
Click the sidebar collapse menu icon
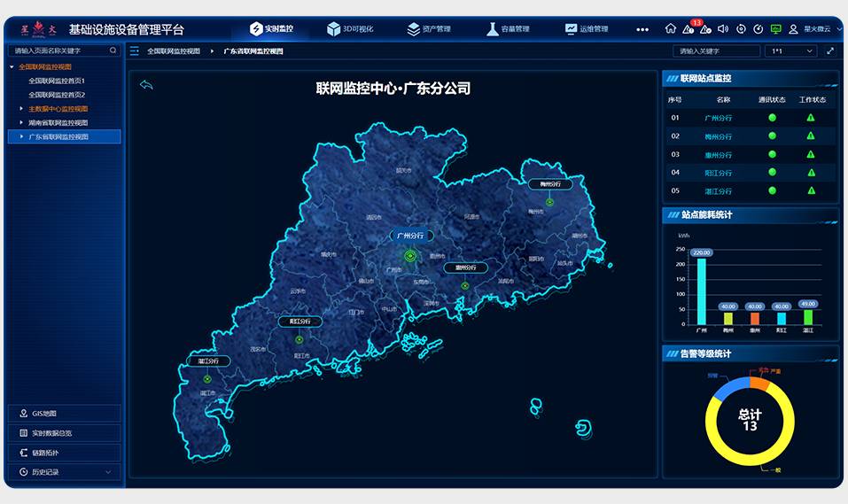coord(135,51)
